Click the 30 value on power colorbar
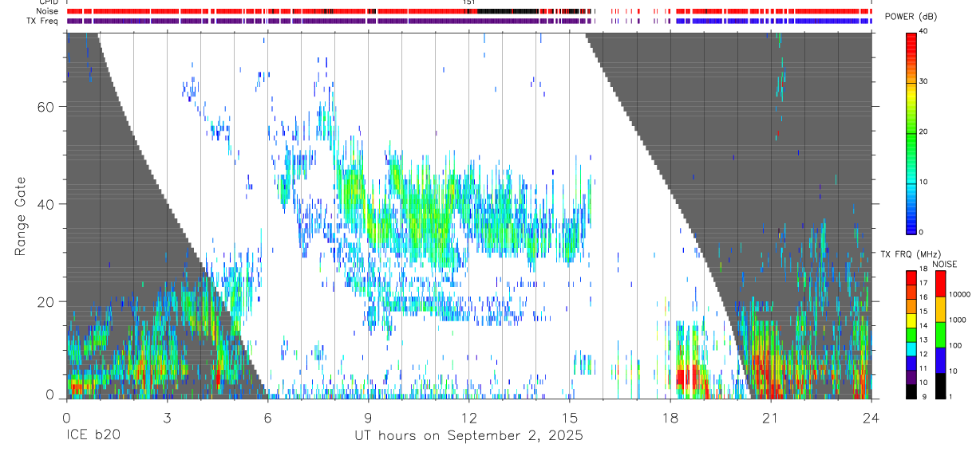Image resolution: width=980 pixels, height=452 pixels. (x=924, y=82)
